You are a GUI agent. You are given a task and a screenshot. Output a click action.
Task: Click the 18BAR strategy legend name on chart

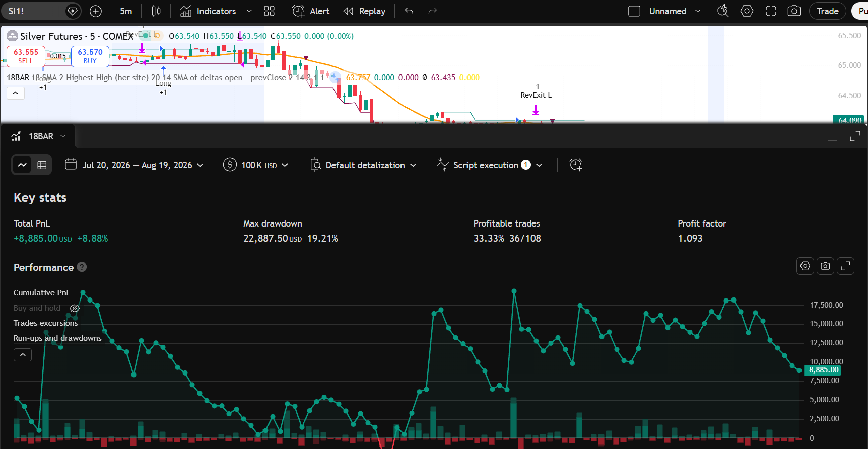coord(18,77)
